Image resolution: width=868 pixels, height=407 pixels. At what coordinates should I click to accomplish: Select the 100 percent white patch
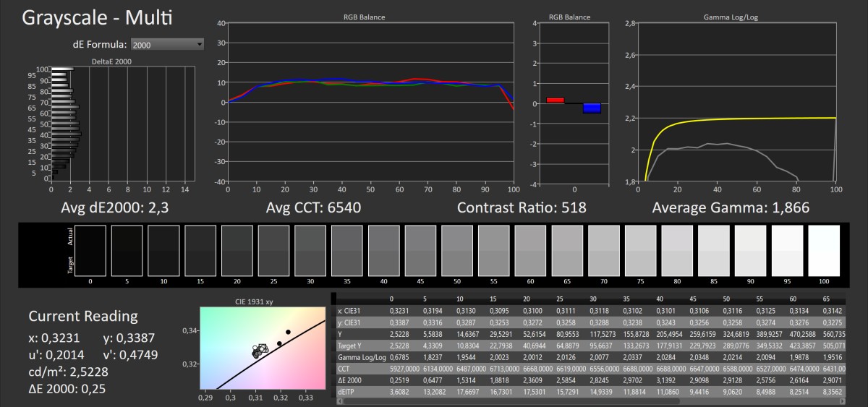pos(824,251)
